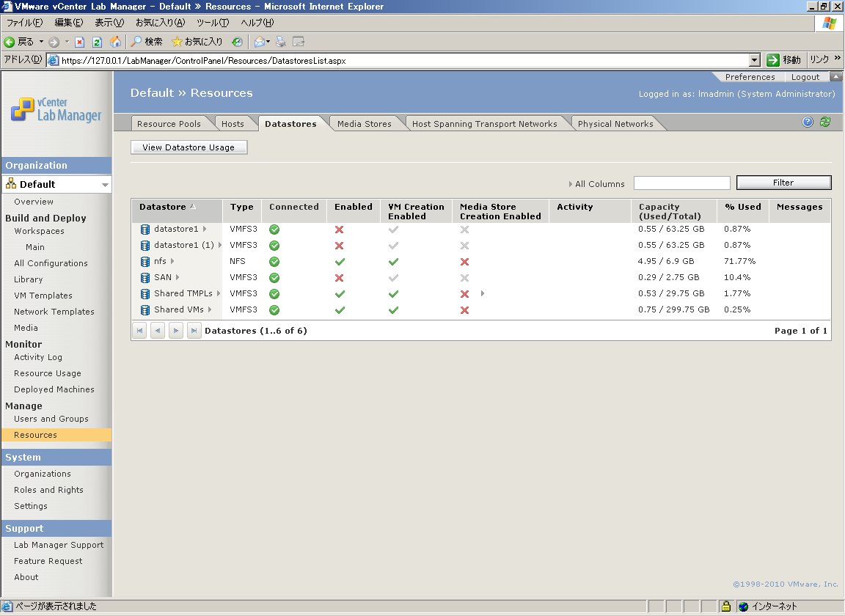Click the Shared VMs datastore icon

pyautogui.click(x=145, y=310)
